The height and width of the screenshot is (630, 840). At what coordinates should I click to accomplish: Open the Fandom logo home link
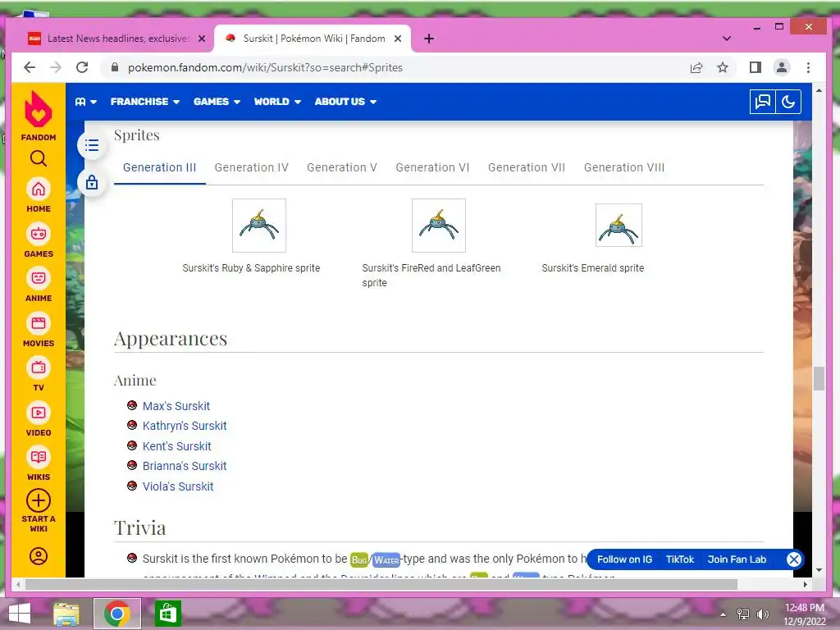pyautogui.click(x=39, y=116)
